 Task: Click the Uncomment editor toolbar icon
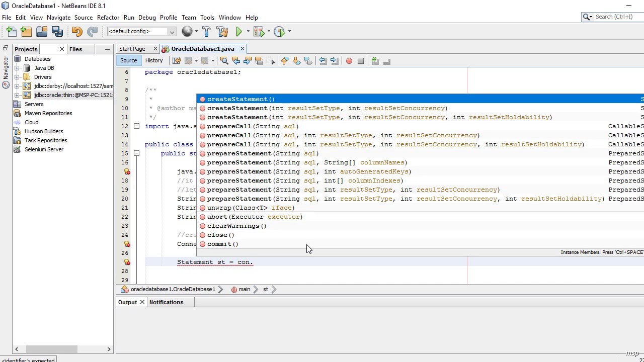tap(387, 61)
